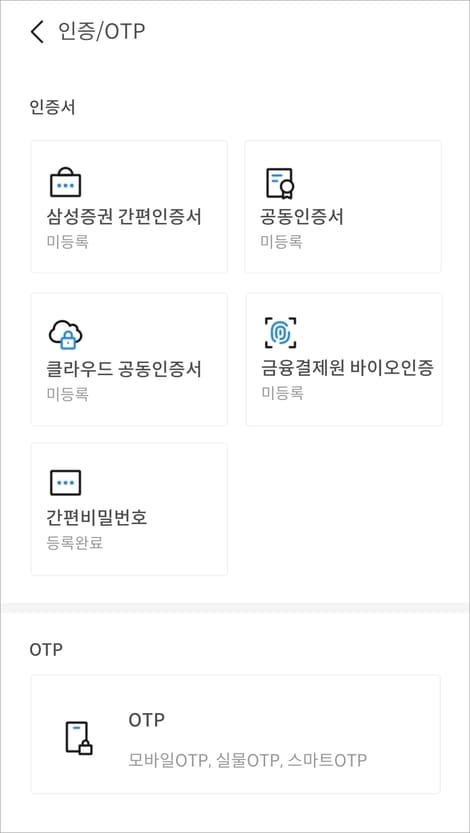
Task: Open the 공동인증서 card title
Action: point(302,217)
